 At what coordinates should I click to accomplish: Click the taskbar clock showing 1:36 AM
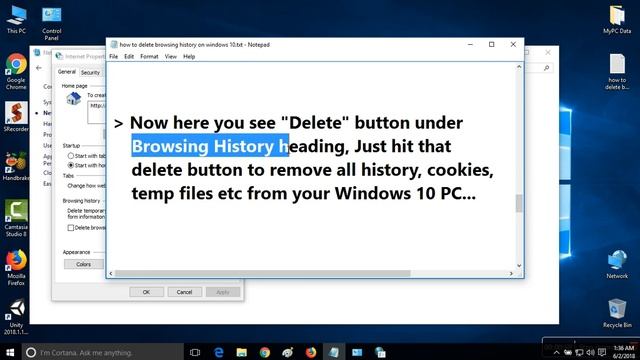point(624,352)
